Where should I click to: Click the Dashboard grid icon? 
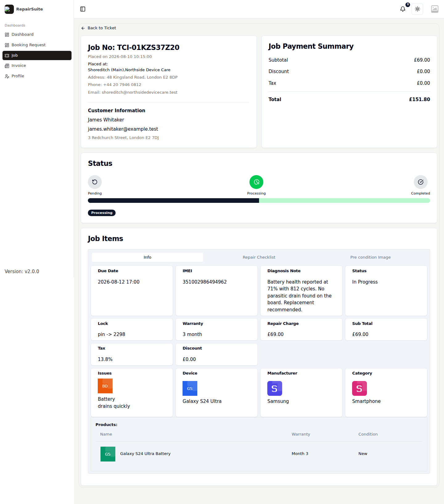(x=7, y=35)
